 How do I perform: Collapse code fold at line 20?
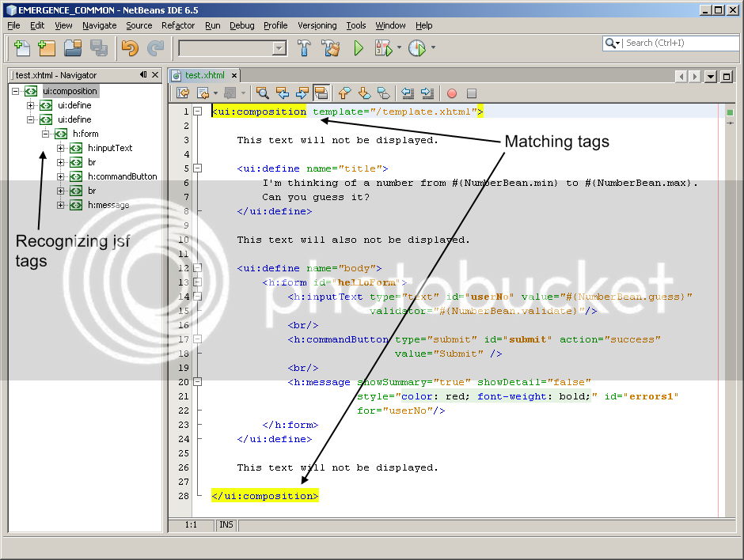198,382
